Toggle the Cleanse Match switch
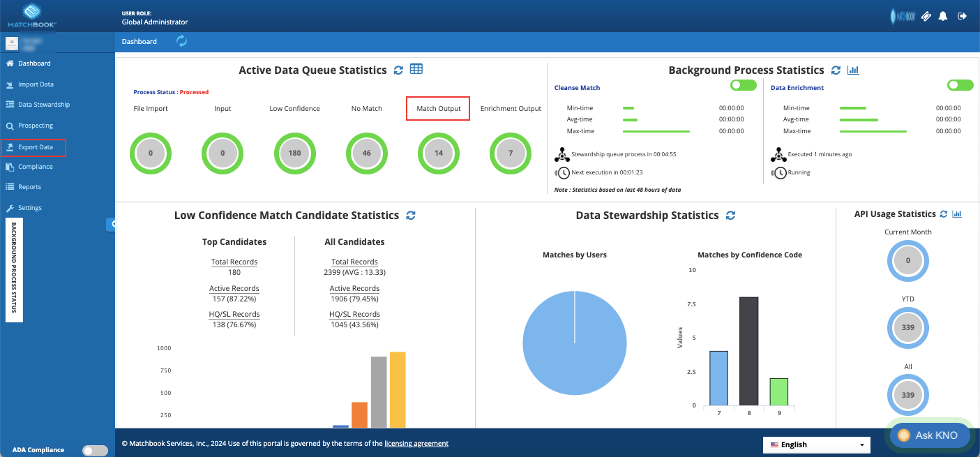 pos(744,85)
